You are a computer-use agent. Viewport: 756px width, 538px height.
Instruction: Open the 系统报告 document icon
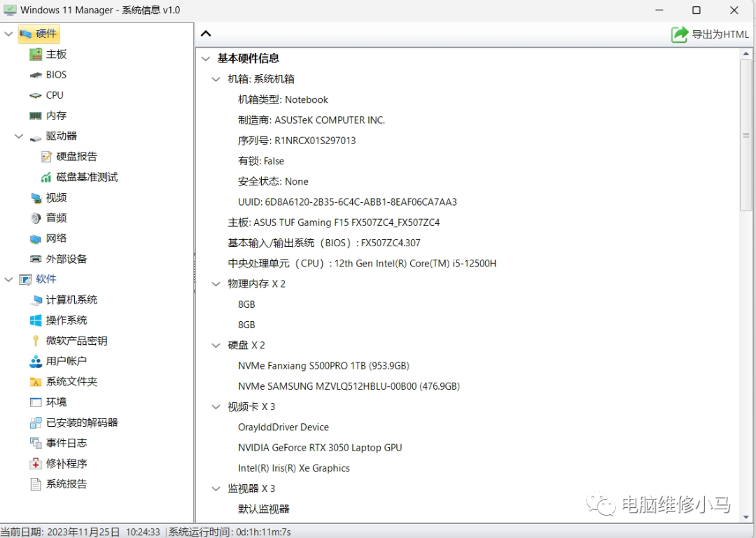pos(36,484)
